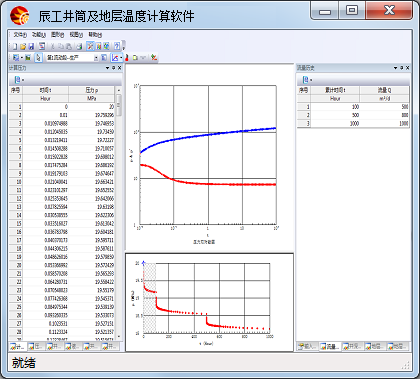Open the 第1流动段 flow period combo box

coord(72,58)
